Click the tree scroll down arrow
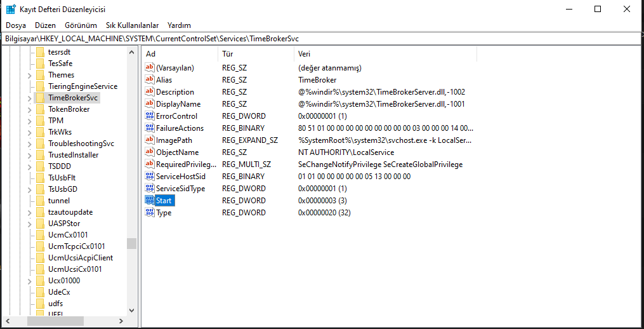Screen dimensions: 644x329 [x=131, y=311]
